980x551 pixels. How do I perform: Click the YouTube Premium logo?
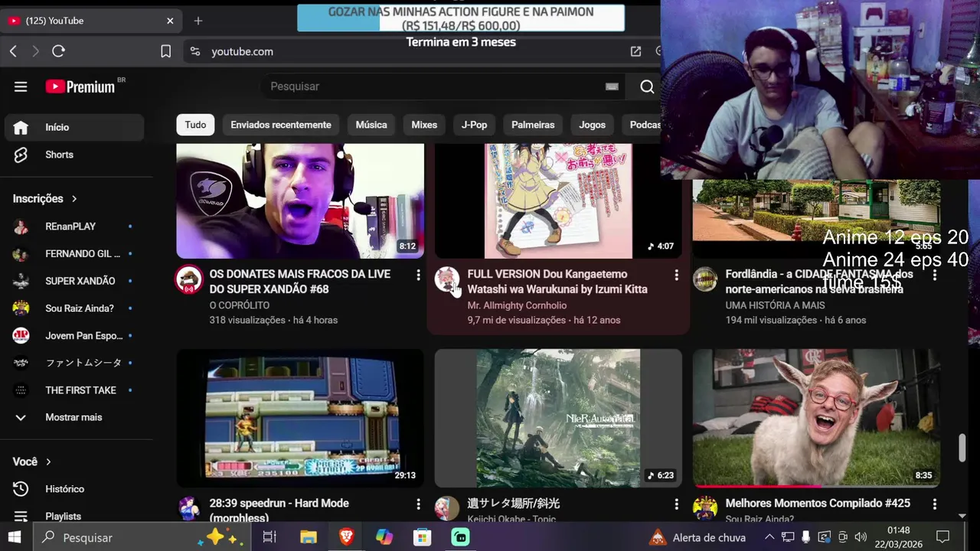[80, 86]
